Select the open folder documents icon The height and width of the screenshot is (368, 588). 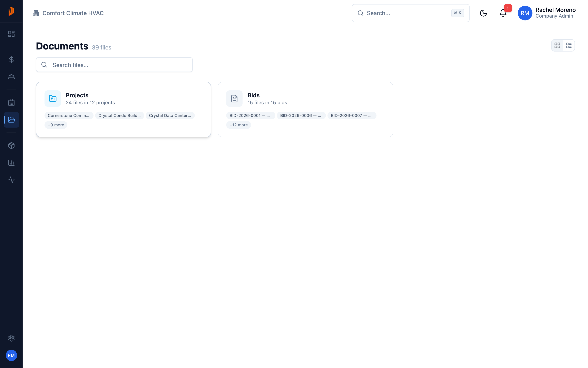point(11,120)
